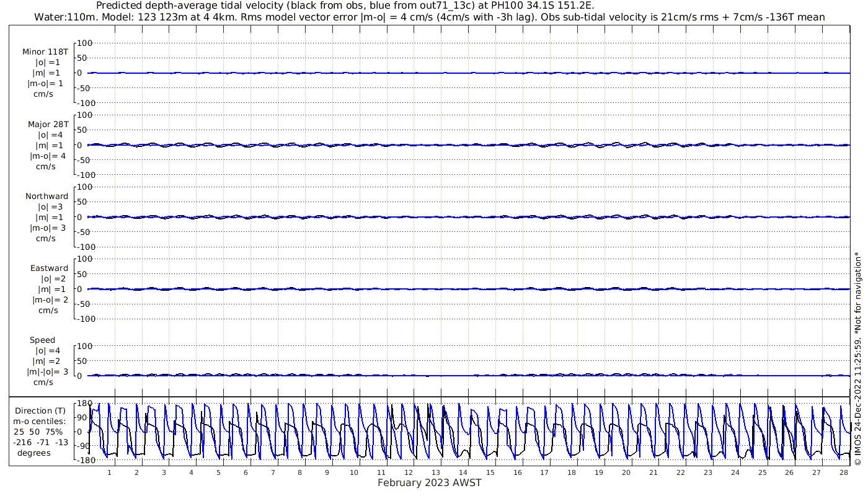Click the "Minor 118T" panel label
The width and height of the screenshot is (868, 496).
point(45,51)
